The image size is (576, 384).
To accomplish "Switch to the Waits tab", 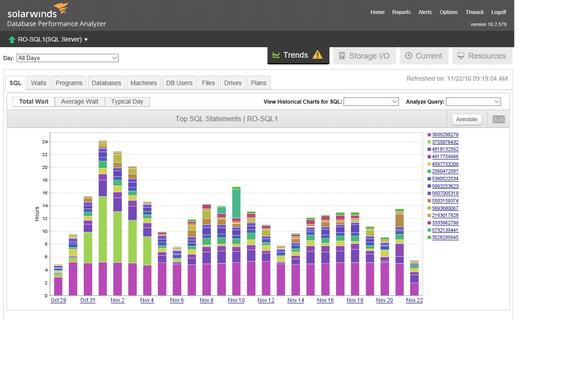I will point(39,83).
